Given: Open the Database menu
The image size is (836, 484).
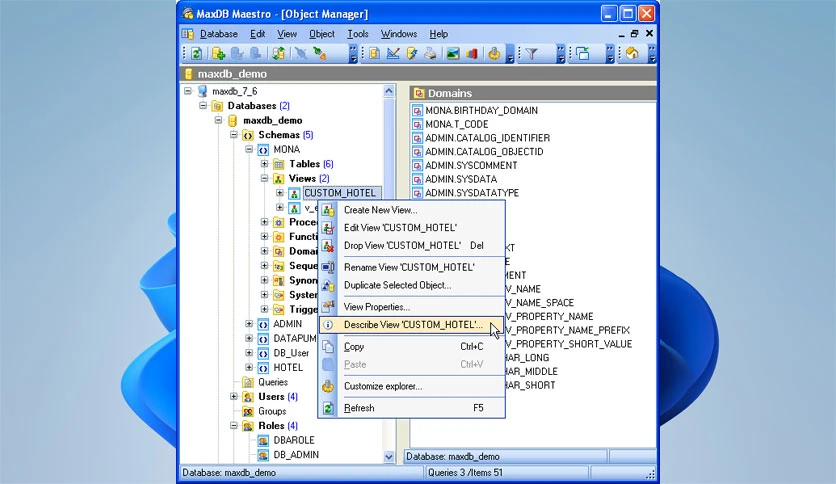Looking at the screenshot, I should (x=219, y=34).
